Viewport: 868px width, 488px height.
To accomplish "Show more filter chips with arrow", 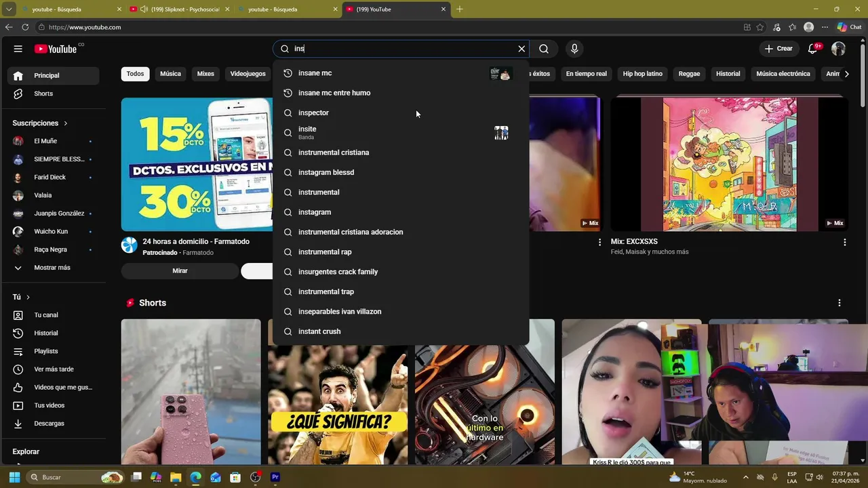I will click(846, 74).
